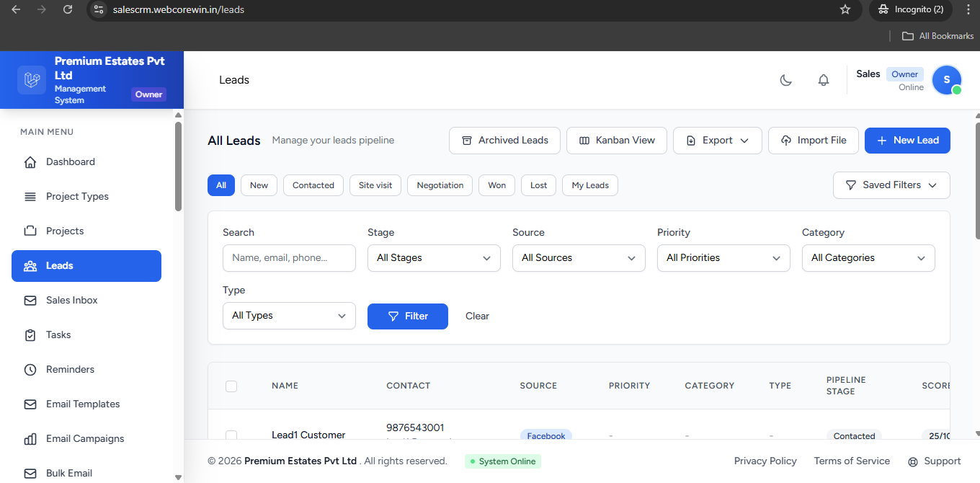Select the New leads tab

259,185
